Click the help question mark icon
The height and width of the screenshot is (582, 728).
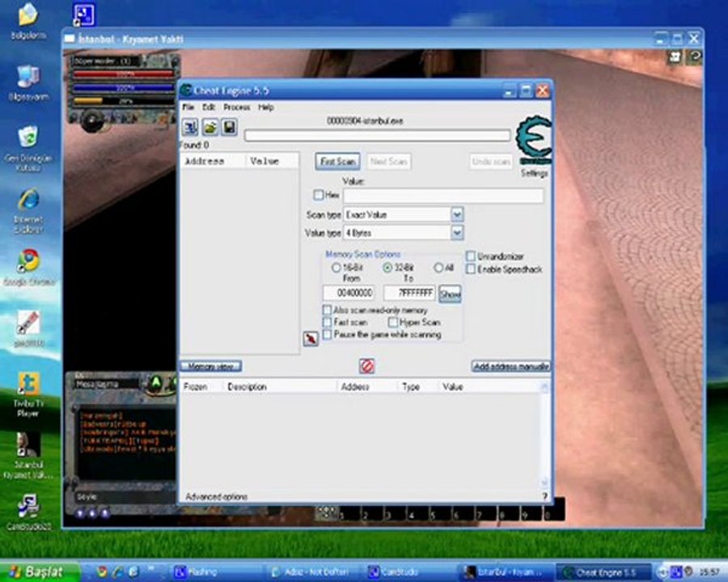pyautogui.click(x=544, y=496)
